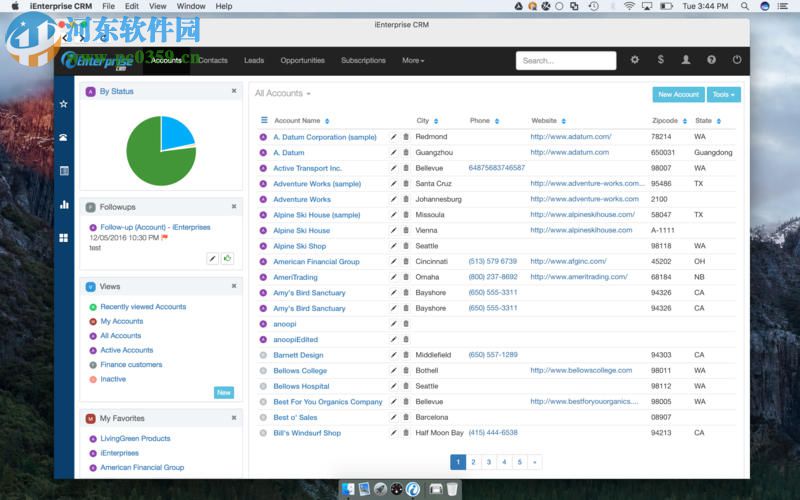Open the Inactive view
This screenshot has height=500, width=800.
[x=113, y=379]
